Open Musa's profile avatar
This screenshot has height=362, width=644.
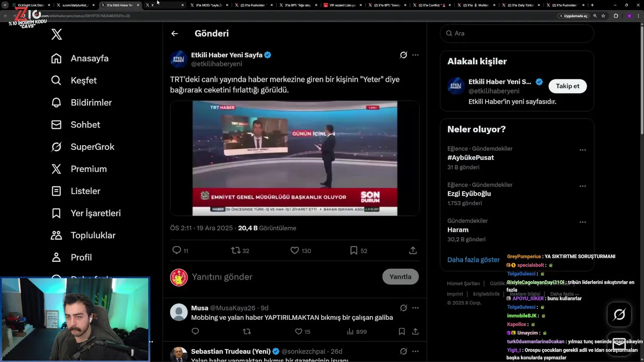179,312
